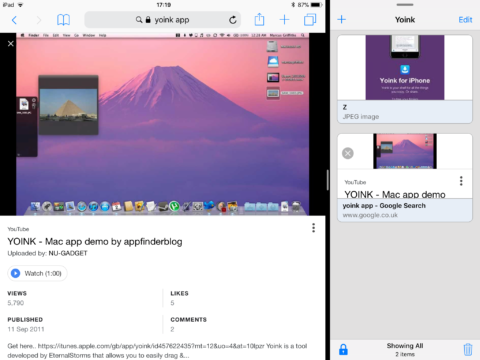The width and height of the screenshot is (480, 360).
Task: Select the yoink app address bar
Action: tap(163, 20)
